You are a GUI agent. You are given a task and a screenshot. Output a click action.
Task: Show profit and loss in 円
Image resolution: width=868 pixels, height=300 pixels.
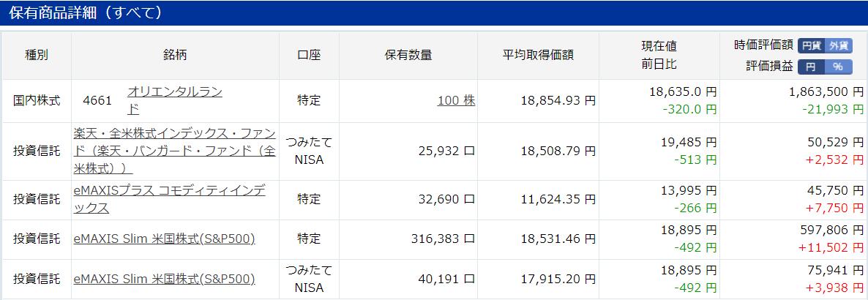(x=811, y=67)
